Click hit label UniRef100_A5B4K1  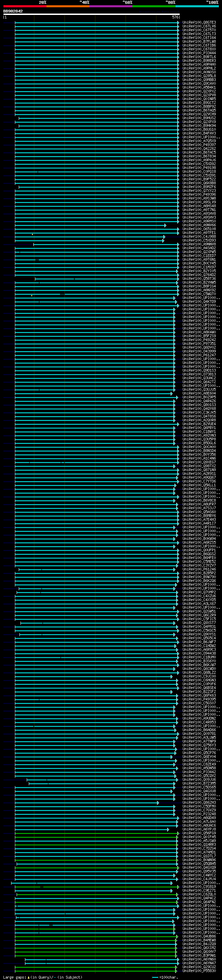(x=199, y=88)
